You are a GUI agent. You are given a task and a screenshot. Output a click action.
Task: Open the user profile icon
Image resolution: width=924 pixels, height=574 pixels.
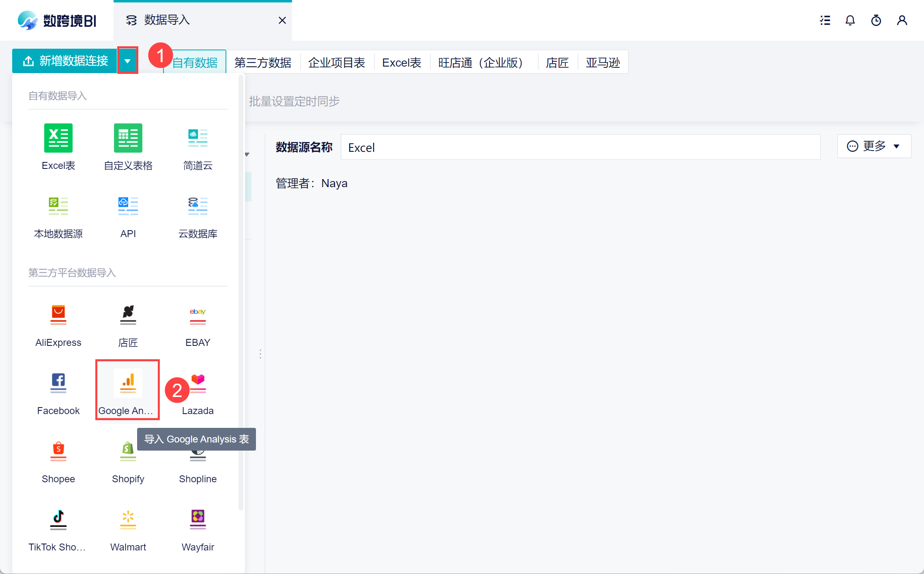902,20
